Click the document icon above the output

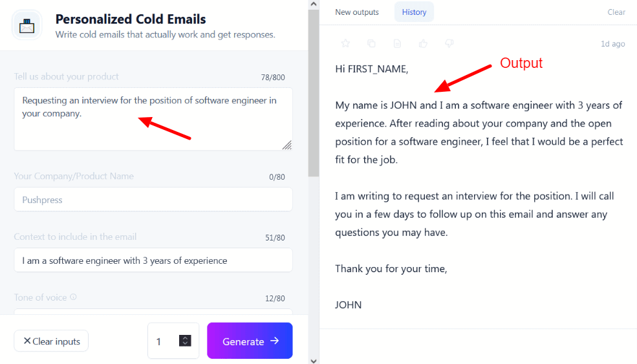[397, 43]
